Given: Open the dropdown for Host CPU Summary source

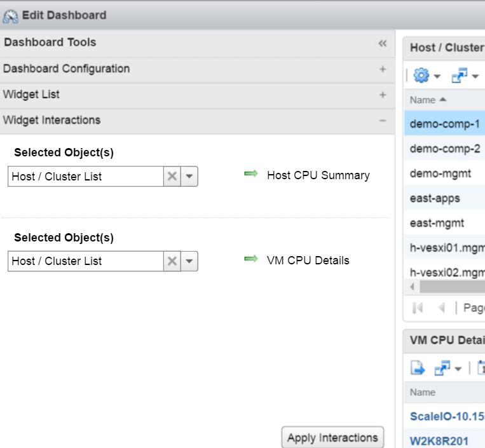Looking at the screenshot, I should (x=189, y=177).
